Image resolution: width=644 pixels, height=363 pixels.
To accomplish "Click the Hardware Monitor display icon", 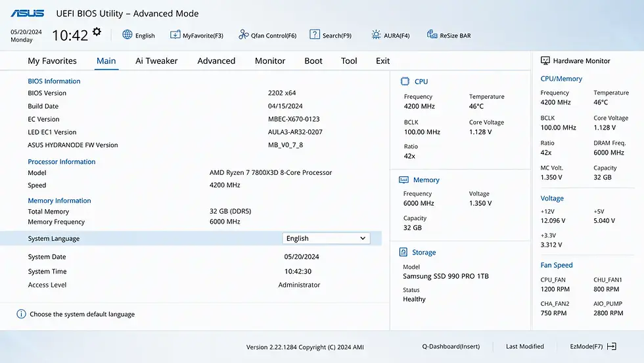I will 545,61.
